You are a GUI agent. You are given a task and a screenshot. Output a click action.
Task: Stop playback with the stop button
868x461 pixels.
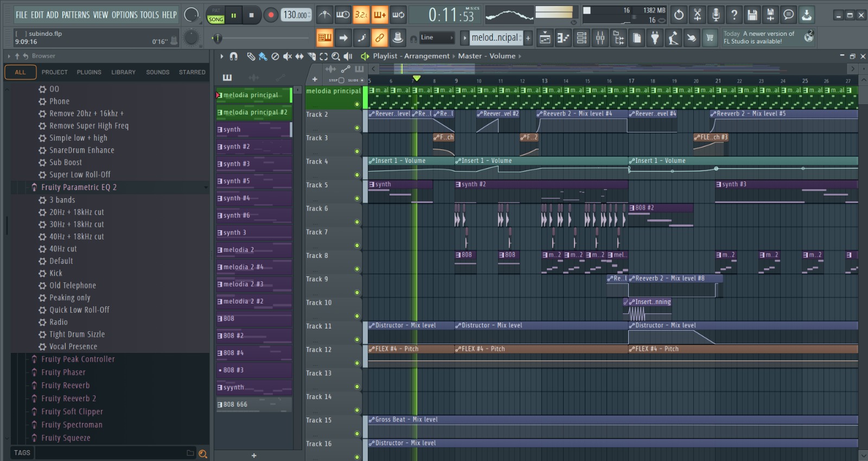[251, 15]
